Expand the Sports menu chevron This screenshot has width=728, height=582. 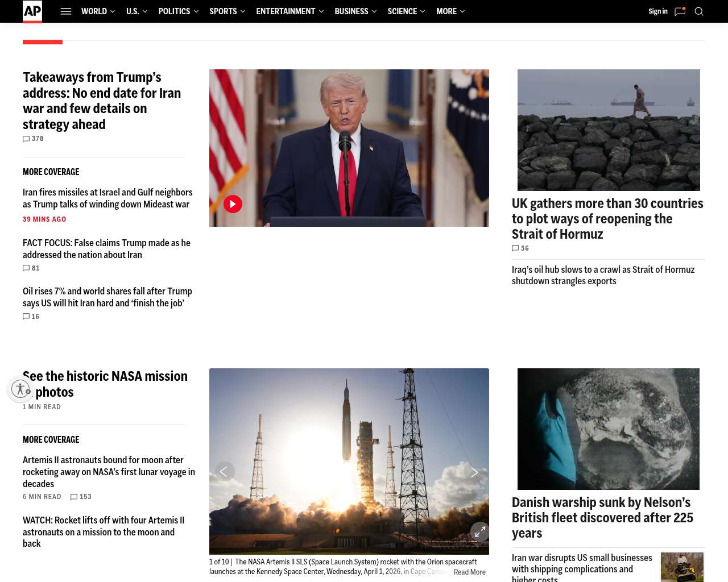point(243,11)
